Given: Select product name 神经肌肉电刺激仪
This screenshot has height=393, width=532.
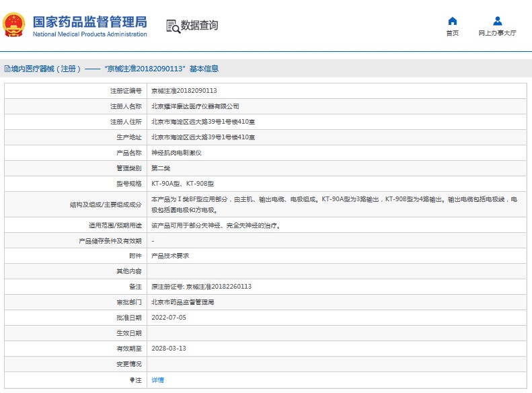Looking at the screenshot, I should click(x=176, y=153).
